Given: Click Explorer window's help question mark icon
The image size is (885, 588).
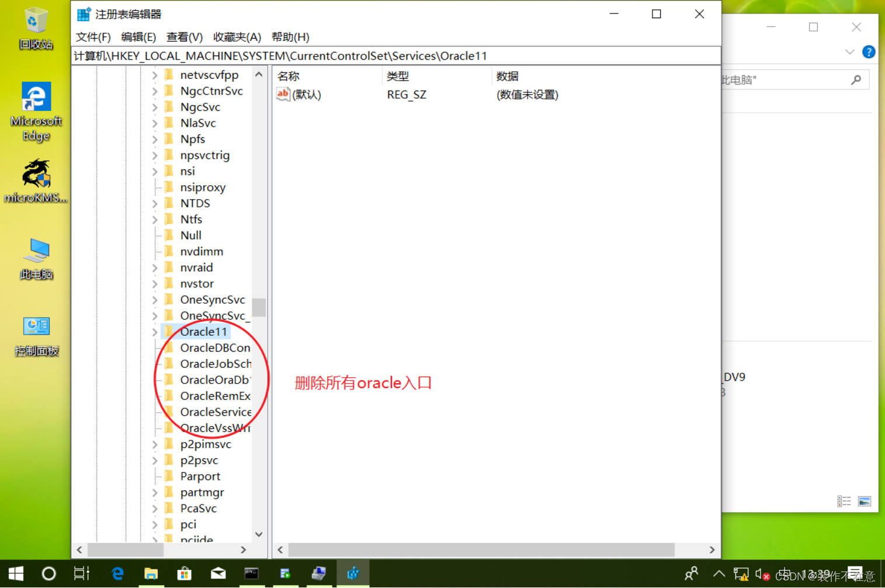Looking at the screenshot, I should coord(869,52).
